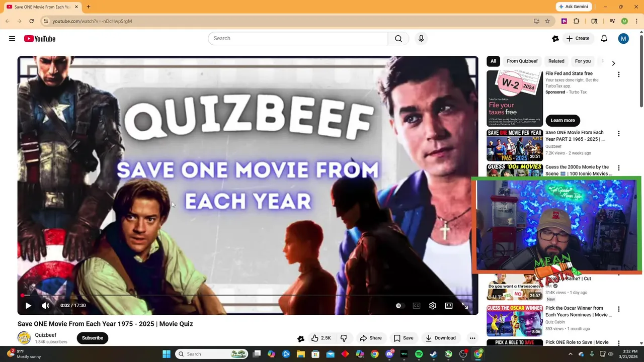Image resolution: width=644 pixels, height=362 pixels.
Task: Open TurboTax Learn more button
Action: tap(562, 120)
